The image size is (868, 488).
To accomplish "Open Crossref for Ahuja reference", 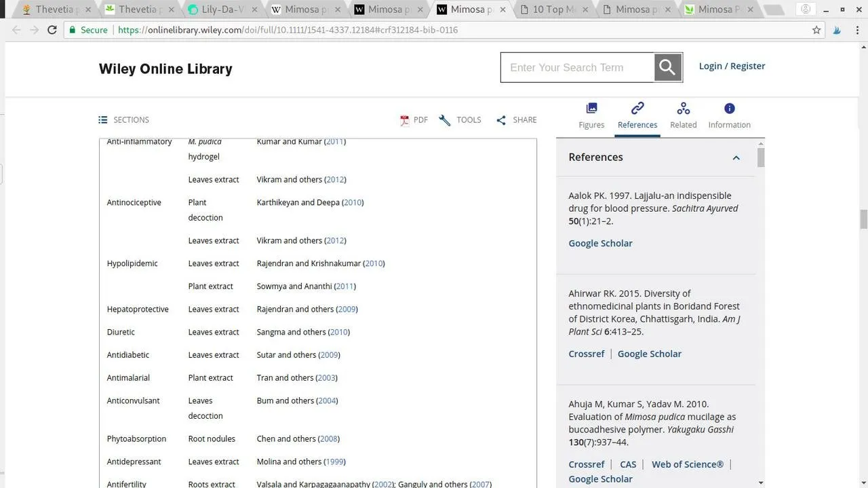I will 586,464.
